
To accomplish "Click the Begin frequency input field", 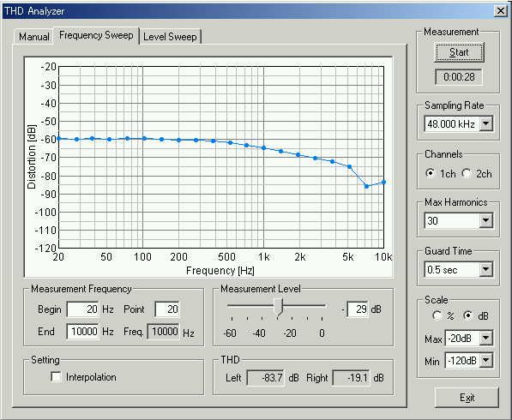I will 82,309.
